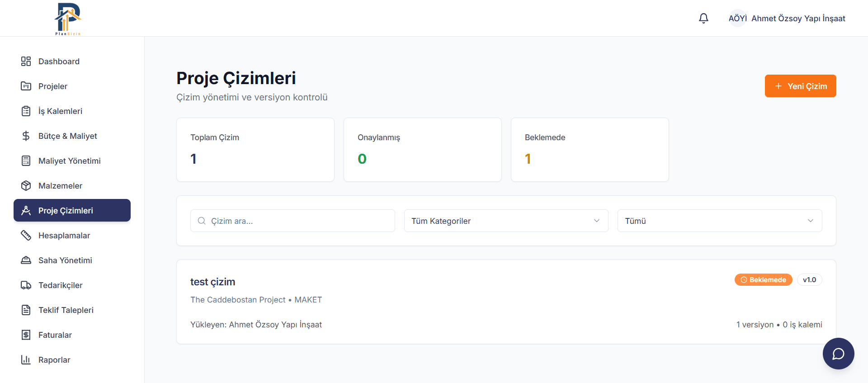This screenshot has height=383, width=868.
Task: Click the Bütçe & Maliyet dollar icon
Action: (x=26, y=136)
